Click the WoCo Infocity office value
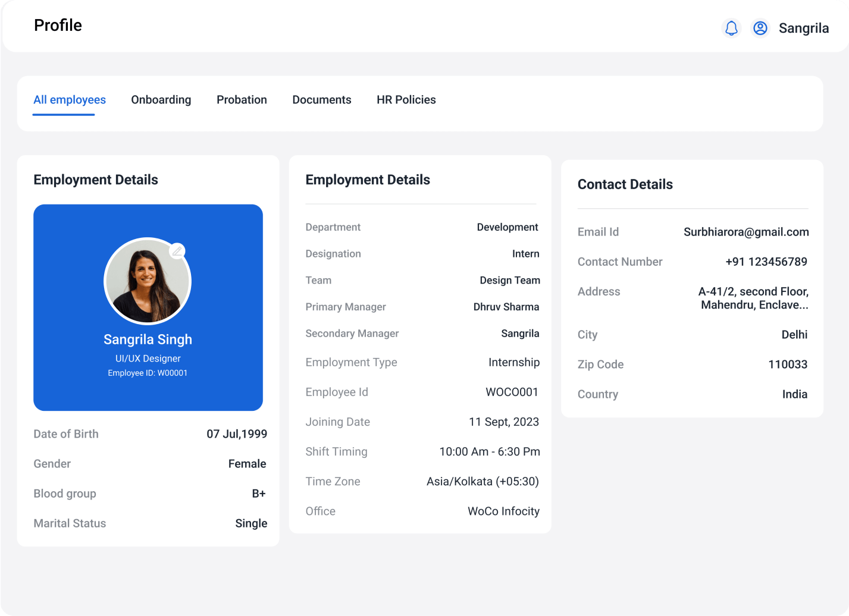The height and width of the screenshot is (616, 849). tap(503, 511)
